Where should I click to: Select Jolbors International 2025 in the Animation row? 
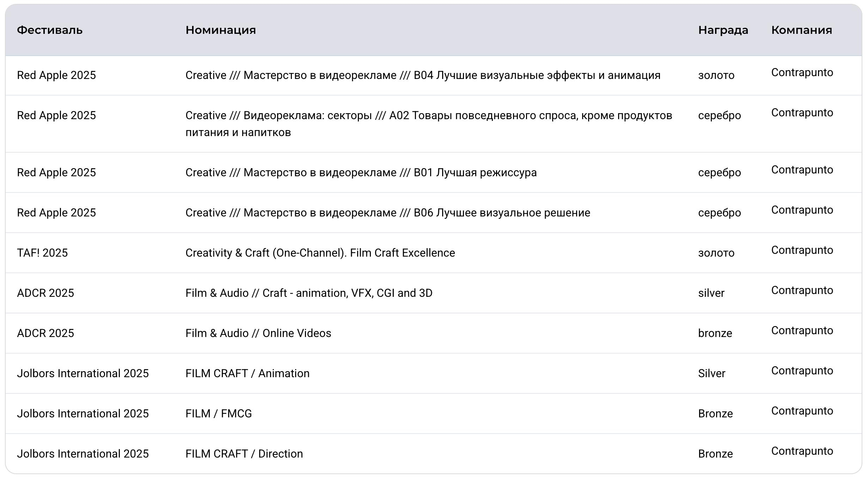click(x=83, y=373)
